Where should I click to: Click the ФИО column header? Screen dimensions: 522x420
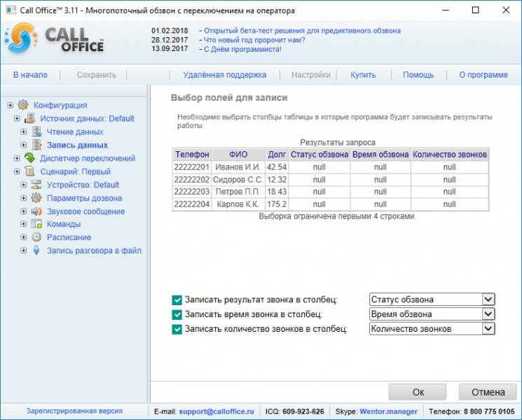[x=238, y=155]
